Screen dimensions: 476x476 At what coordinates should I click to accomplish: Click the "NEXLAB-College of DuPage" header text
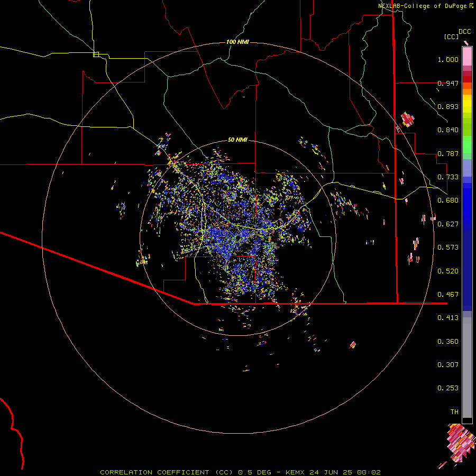(x=422, y=6)
